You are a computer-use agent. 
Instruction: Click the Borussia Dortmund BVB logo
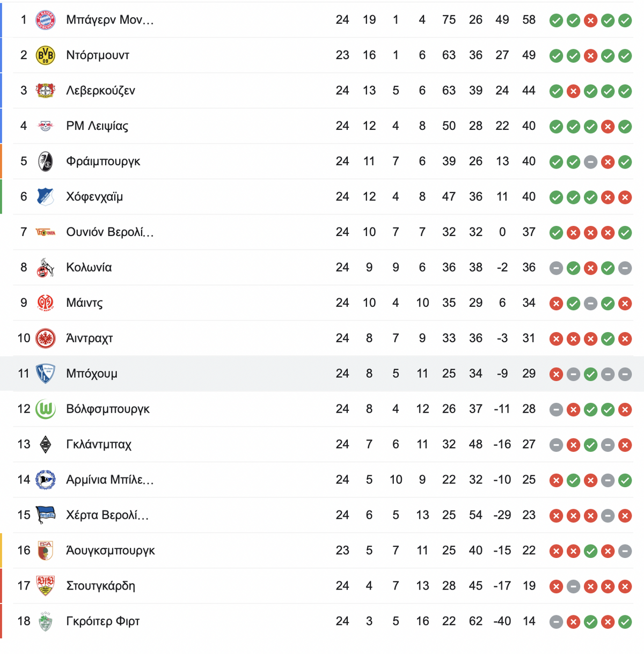pyautogui.click(x=46, y=55)
